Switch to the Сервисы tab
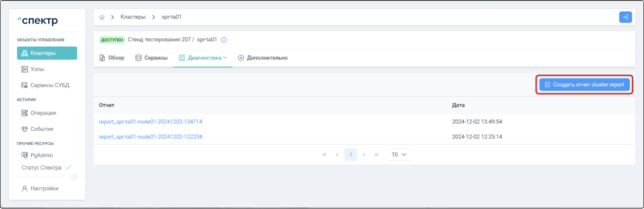644x209 pixels. click(152, 58)
